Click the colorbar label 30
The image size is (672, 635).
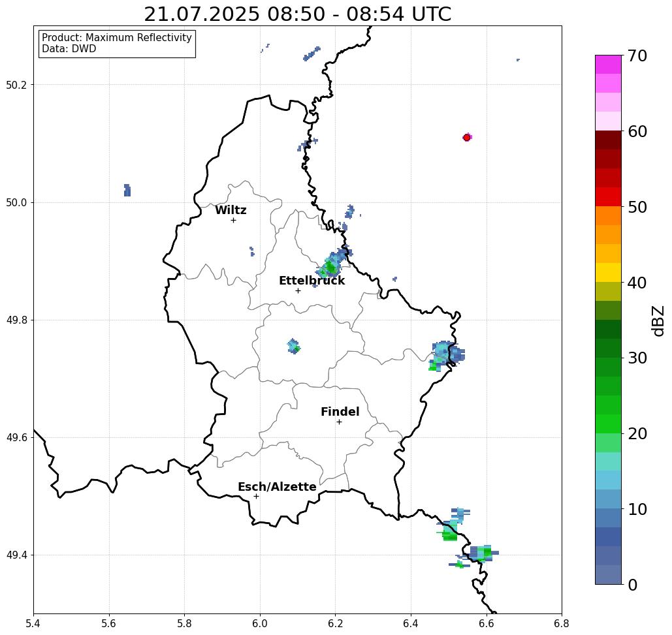(637, 358)
